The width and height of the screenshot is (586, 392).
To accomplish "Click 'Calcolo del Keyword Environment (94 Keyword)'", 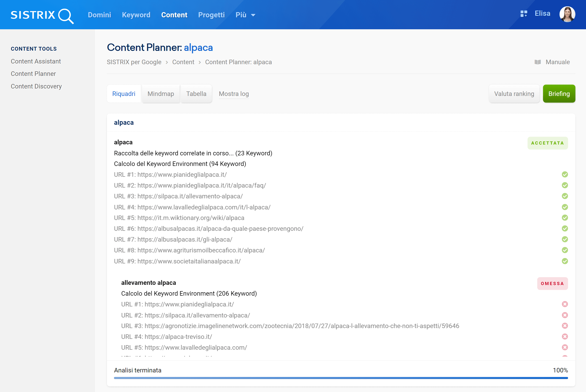I will point(180,164).
